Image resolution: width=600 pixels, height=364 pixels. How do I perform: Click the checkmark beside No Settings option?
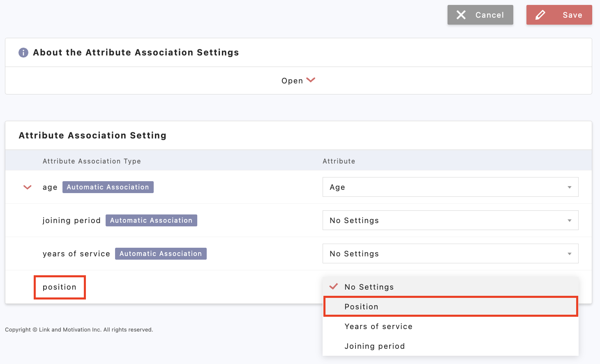coord(334,286)
